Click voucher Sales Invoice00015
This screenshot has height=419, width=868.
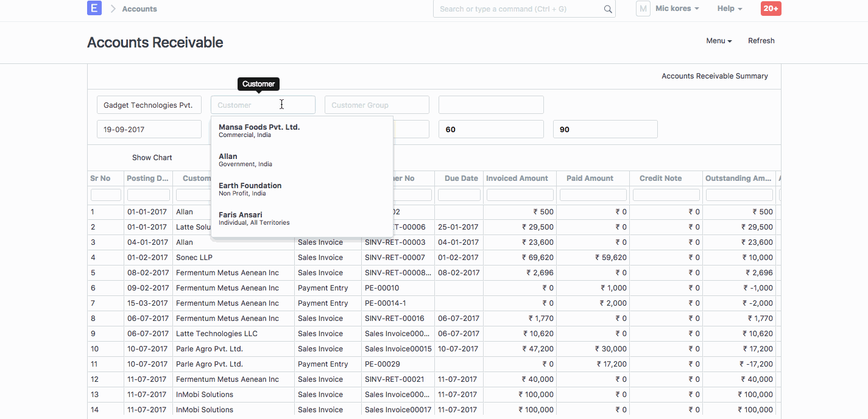click(x=398, y=349)
